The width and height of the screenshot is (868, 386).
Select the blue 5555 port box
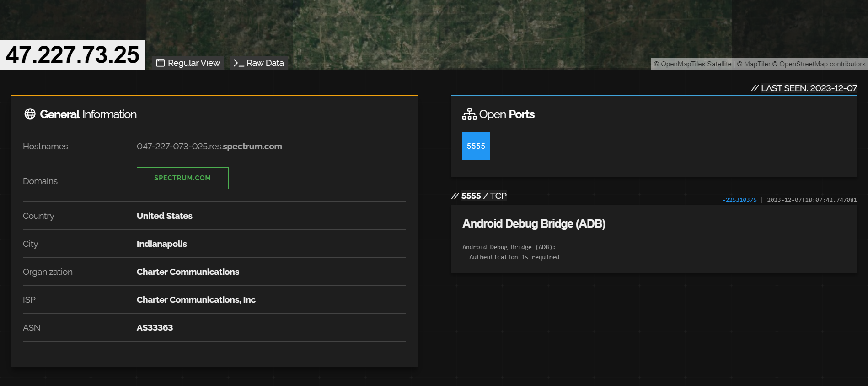coord(476,146)
